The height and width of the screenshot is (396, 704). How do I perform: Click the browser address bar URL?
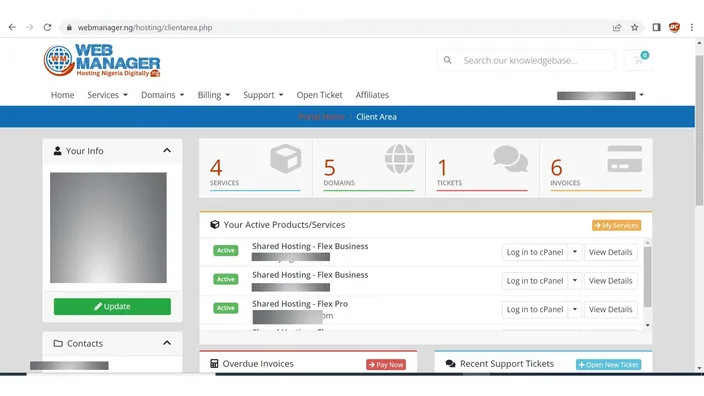click(145, 27)
